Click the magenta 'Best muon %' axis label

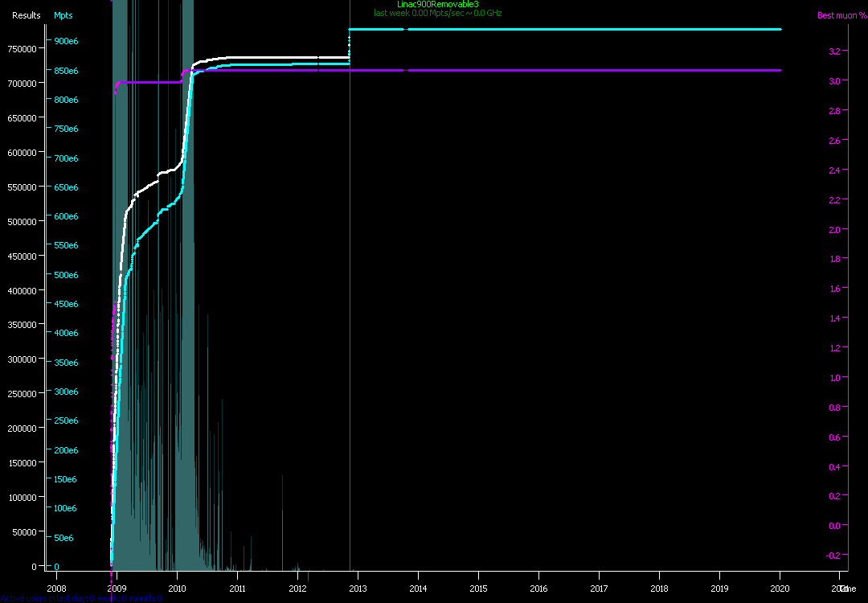pos(841,15)
